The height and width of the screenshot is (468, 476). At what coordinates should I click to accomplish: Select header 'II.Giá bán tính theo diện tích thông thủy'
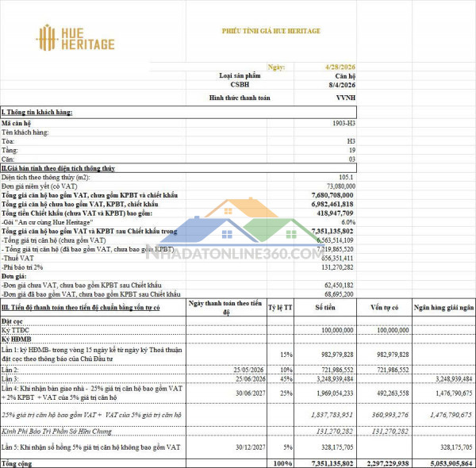coord(58,168)
